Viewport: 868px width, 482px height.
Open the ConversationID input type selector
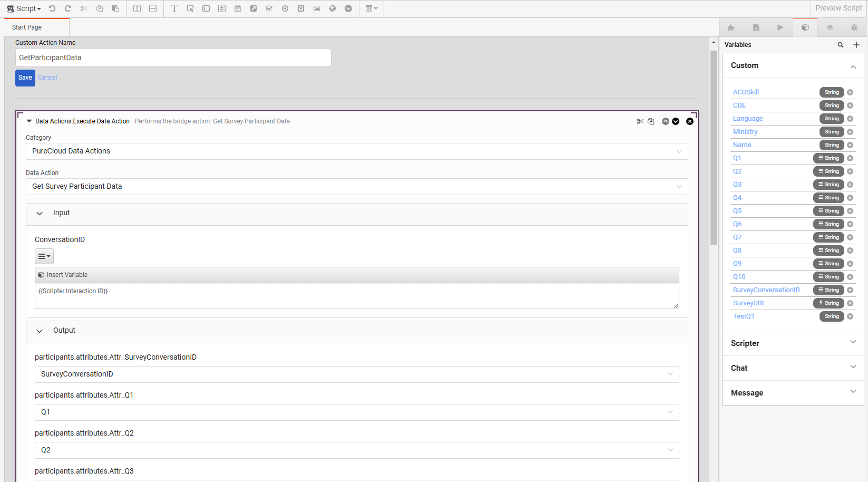pyautogui.click(x=44, y=256)
